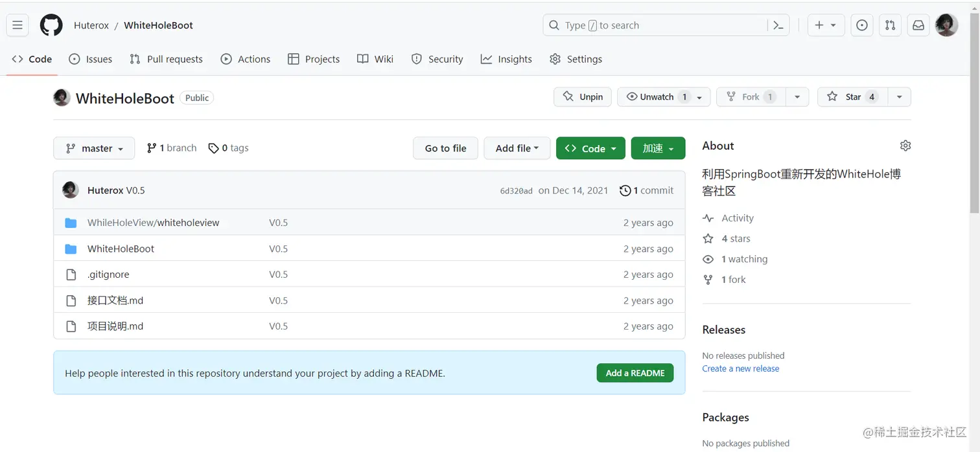Click the WhiteHoleBoot folder icon
The height and width of the screenshot is (452, 980).
pyautogui.click(x=71, y=249)
